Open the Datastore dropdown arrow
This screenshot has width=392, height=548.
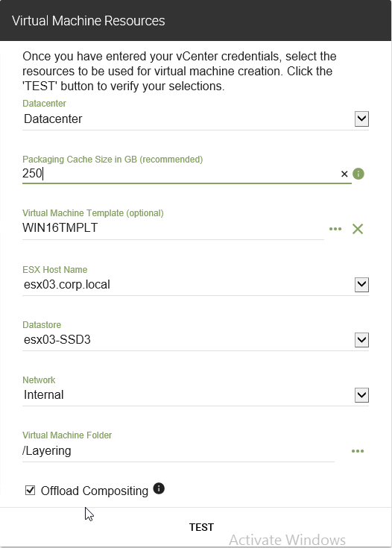tap(361, 340)
